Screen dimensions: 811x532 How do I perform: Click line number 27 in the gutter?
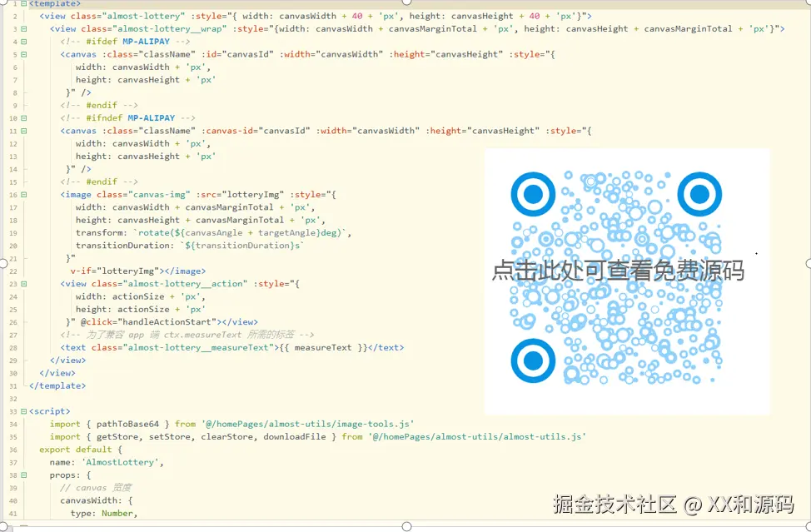coord(13,335)
